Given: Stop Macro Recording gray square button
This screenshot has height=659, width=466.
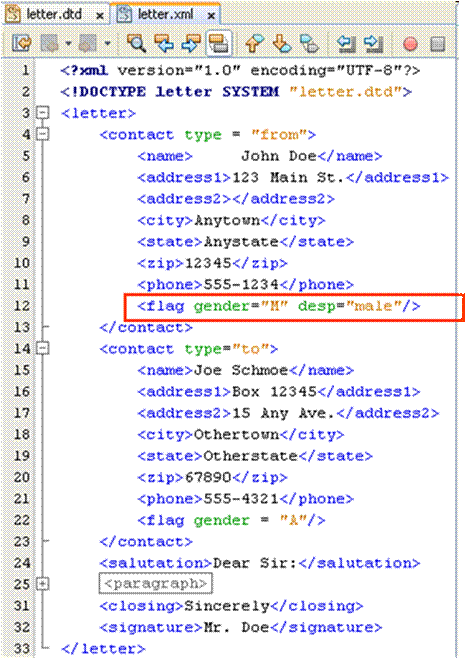Looking at the screenshot, I should (437, 44).
